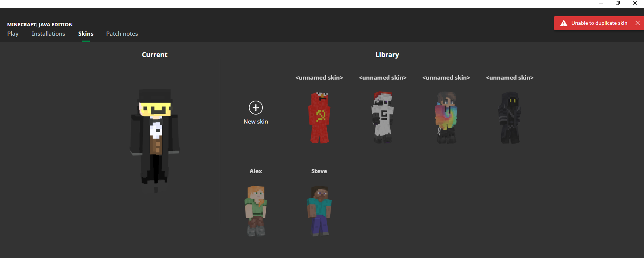Click the current top hat skin preview
Image resolution: width=644 pixels, height=258 pixels.
pyautogui.click(x=155, y=139)
